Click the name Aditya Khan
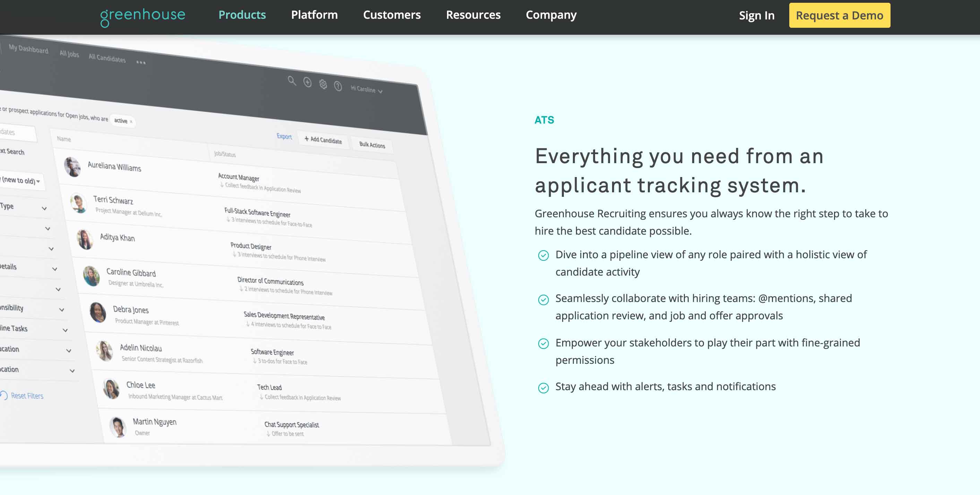This screenshot has height=495, width=980. click(117, 237)
